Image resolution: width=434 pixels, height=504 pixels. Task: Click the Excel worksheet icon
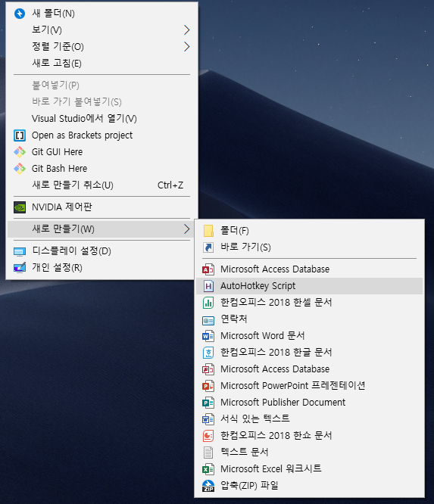[x=208, y=469]
